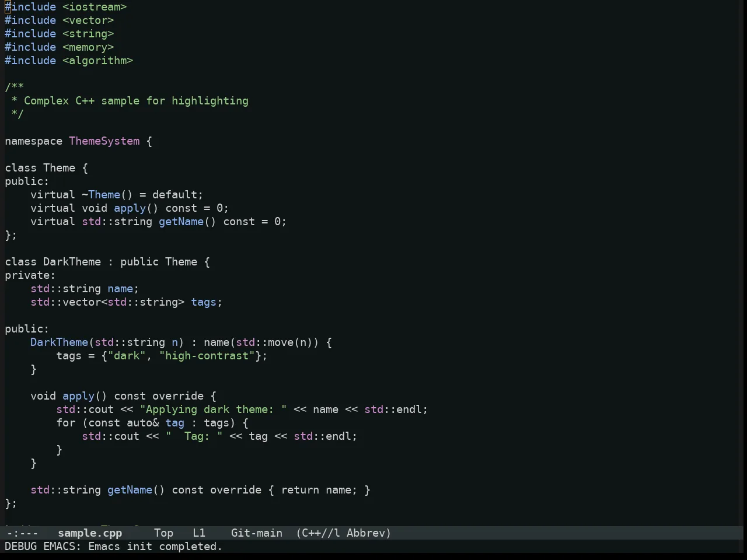Click 'apply' in the virtual void declaration

[x=130, y=208]
